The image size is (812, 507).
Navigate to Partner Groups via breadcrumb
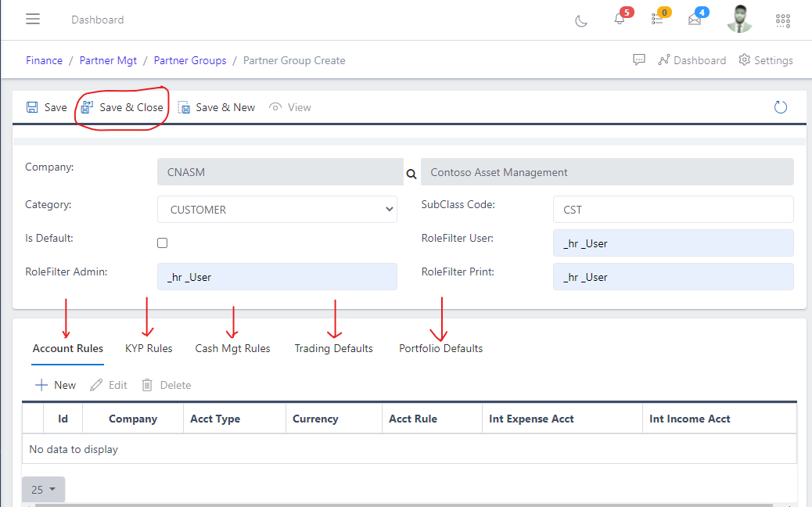(190, 60)
